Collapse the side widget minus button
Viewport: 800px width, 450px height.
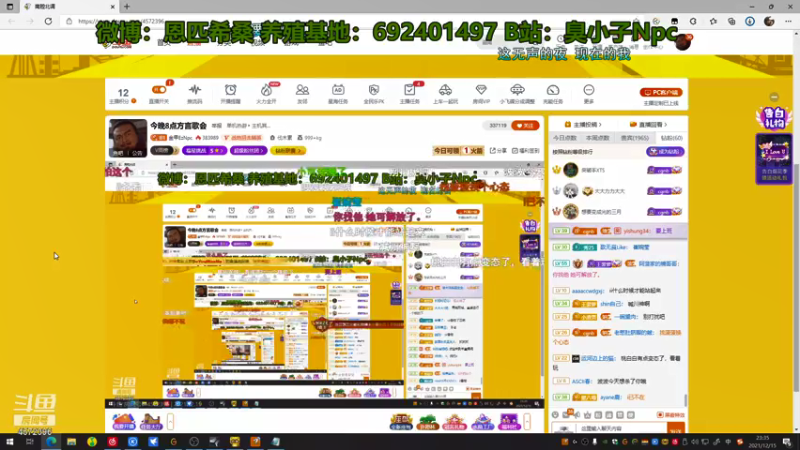(x=774, y=97)
